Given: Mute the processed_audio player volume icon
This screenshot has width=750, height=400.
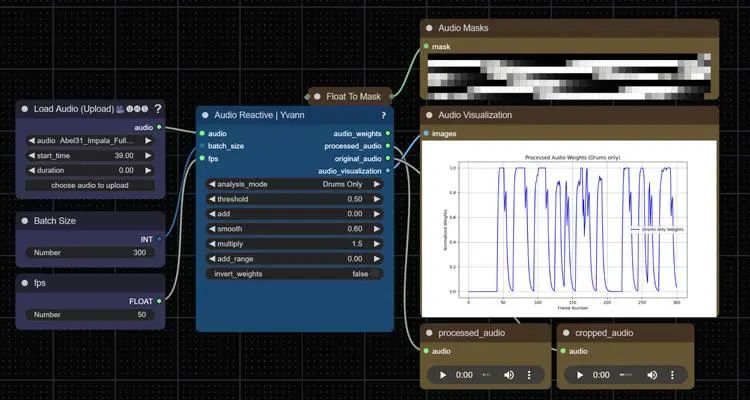Looking at the screenshot, I should click(509, 375).
